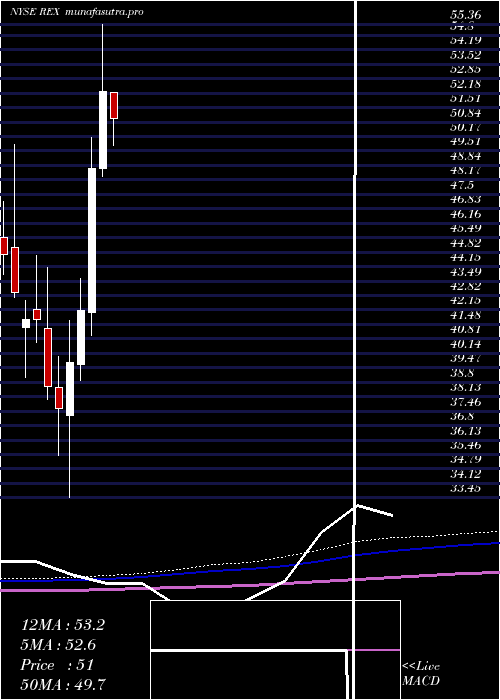Click the 'NYSE REX munafasutra.pro' chart title
500x700 pixels.
point(77,12)
